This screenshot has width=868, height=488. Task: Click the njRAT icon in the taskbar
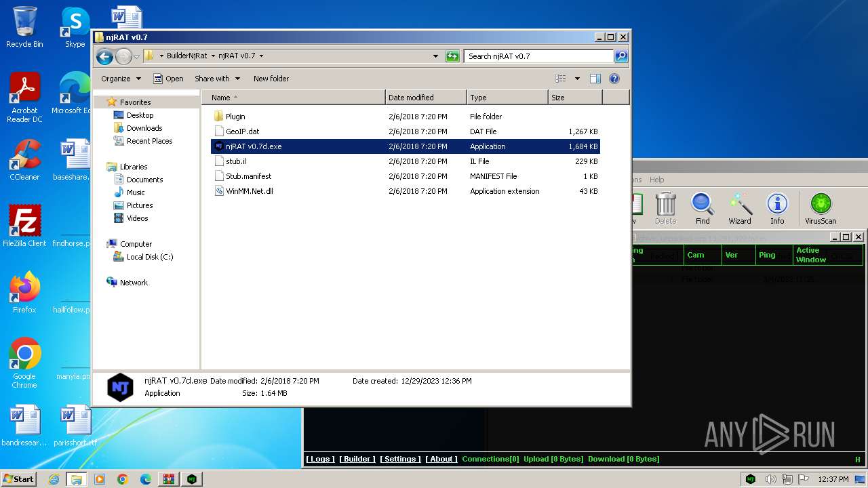coord(192,479)
